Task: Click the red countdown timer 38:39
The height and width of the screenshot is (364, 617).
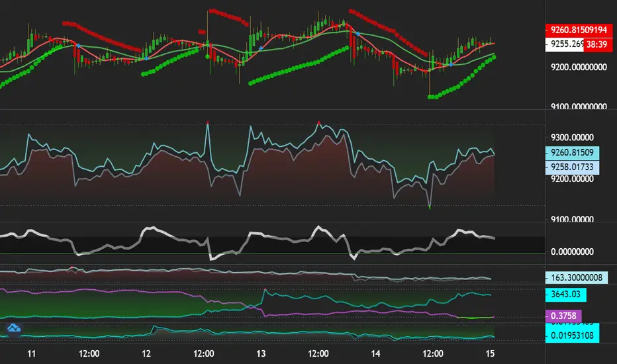Action: pyautogui.click(x=598, y=44)
